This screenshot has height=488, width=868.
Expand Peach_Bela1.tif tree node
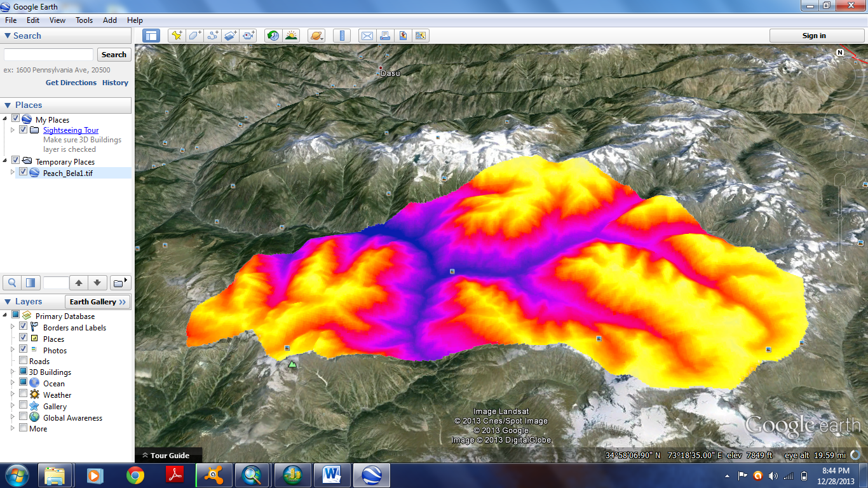(x=12, y=172)
